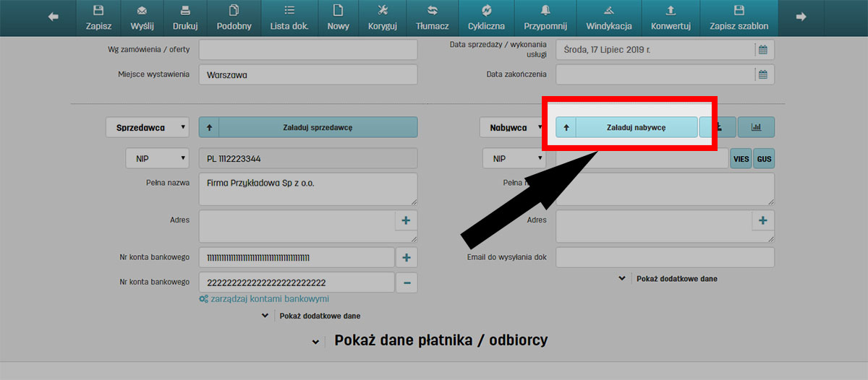The image size is (868, 380).
Task: Click the chart statistics icon next to Załaduj nabywcę
Action: [756, 127]
